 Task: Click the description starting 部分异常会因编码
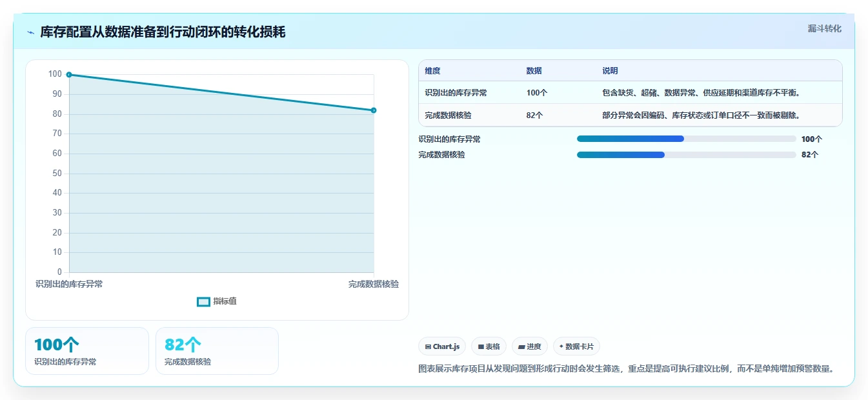[x=701, y=115]
